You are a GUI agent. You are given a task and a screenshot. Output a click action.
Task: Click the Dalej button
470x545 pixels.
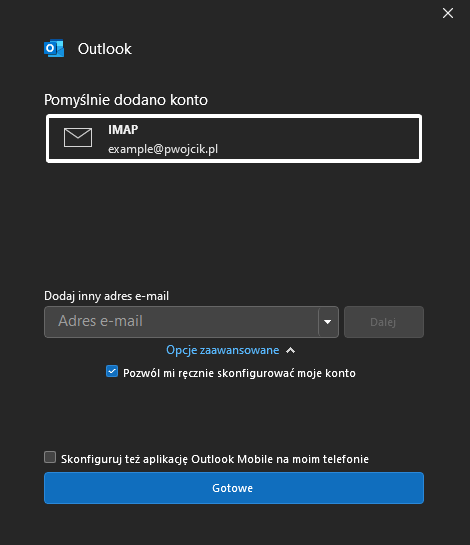(384, 322)
